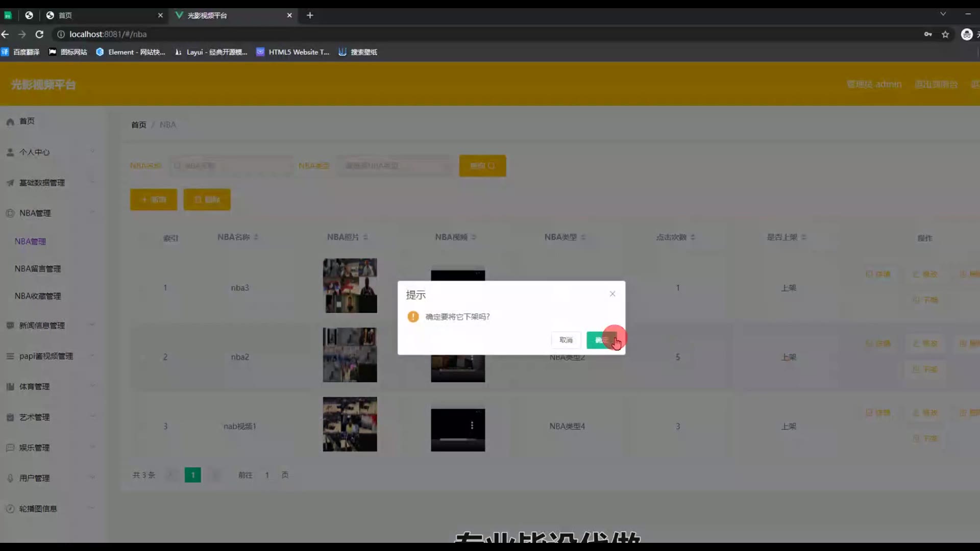Open three-dot menu on nab视频1 video
Viewport: 980px width, 551px height.
(x=472, y=425)
